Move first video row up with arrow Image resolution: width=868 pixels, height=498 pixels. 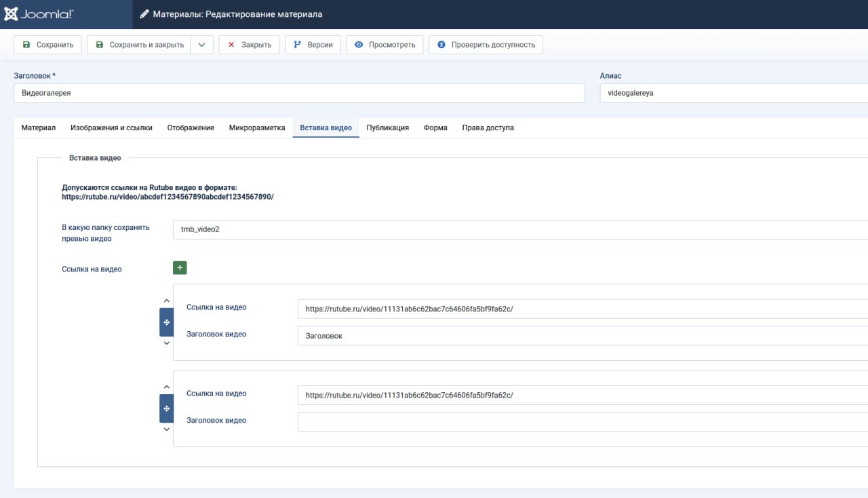tap(167, 301)
